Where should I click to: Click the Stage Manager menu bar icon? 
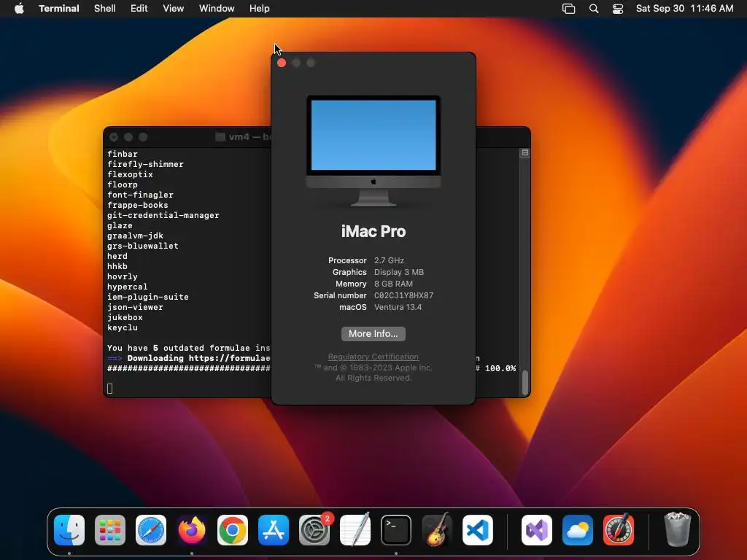pyautogui.click(x=569, y=9)
